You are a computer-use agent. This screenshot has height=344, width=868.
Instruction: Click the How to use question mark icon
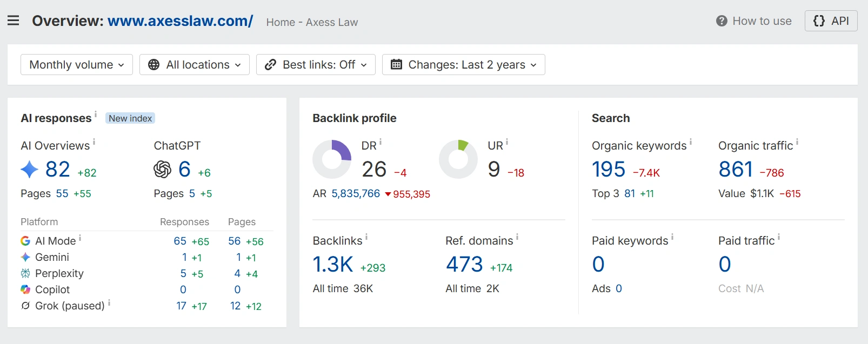(x=722, y=21)
